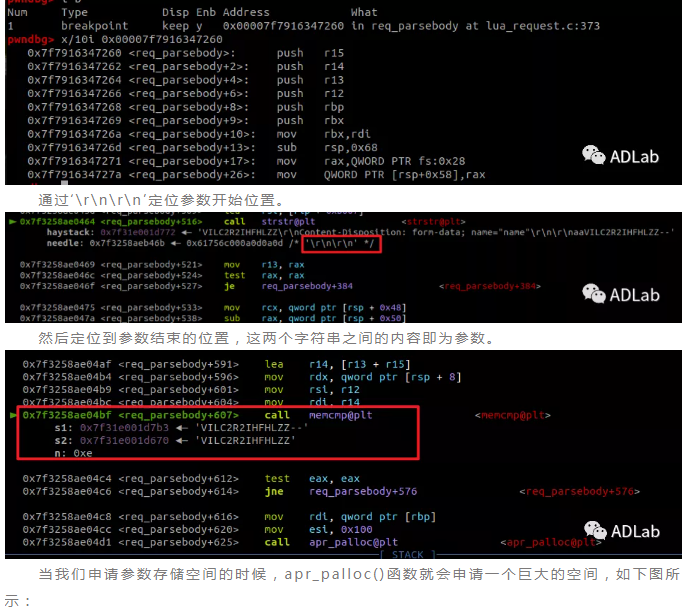The width and height of the screenshot is (683, 609).
Task: Select the red-boxed '\r\n\r\n' needle comment
Action: point(344,242)
